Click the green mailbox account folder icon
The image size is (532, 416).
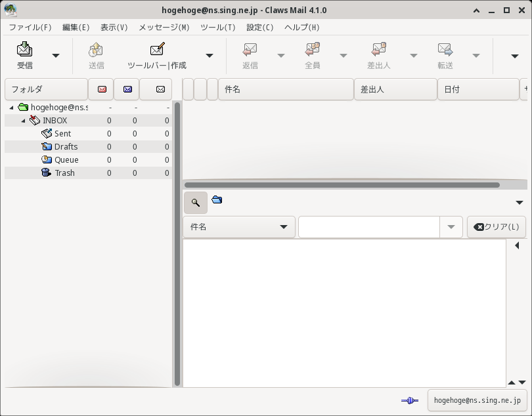(x=23, y=107)
